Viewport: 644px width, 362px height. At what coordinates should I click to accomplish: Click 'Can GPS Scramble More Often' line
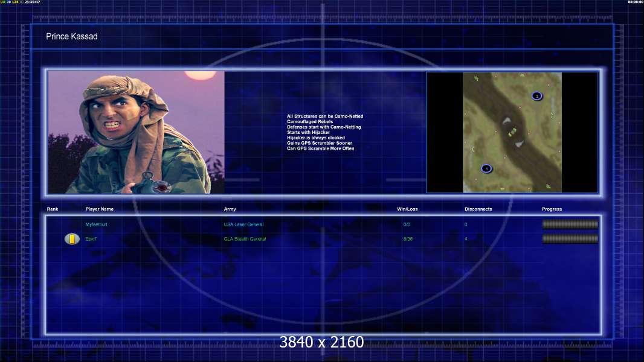click(x=320, y=148)
